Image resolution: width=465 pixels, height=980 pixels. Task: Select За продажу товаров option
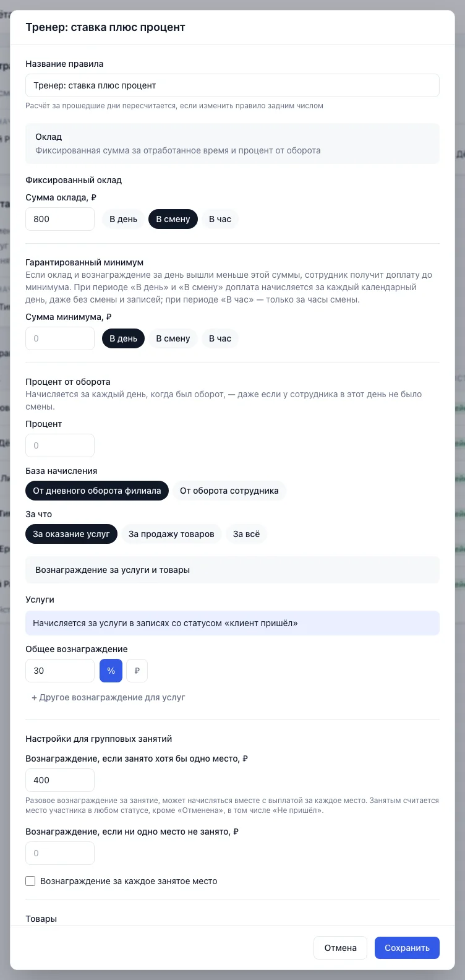coord(171,534)
